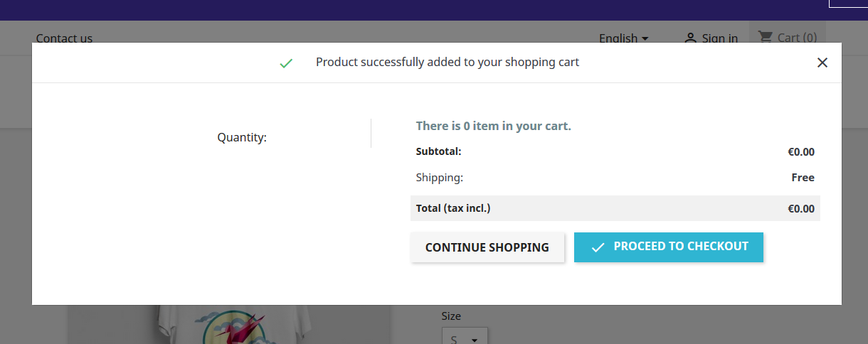Expand the Size dropdown showing S
Screen dimensions: 868x344
click(x=465, y=337)
